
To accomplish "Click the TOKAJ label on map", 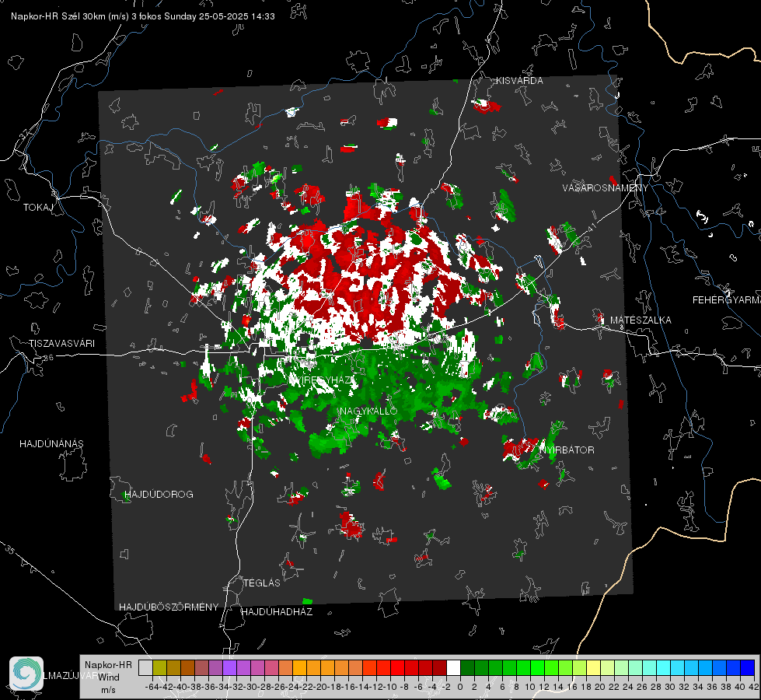I will pos(38,208).
